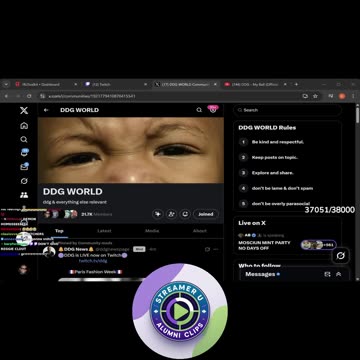Open the Messages envelope icon in sidebar
Viewport: 360px width, 360px height.
point(24,167)
